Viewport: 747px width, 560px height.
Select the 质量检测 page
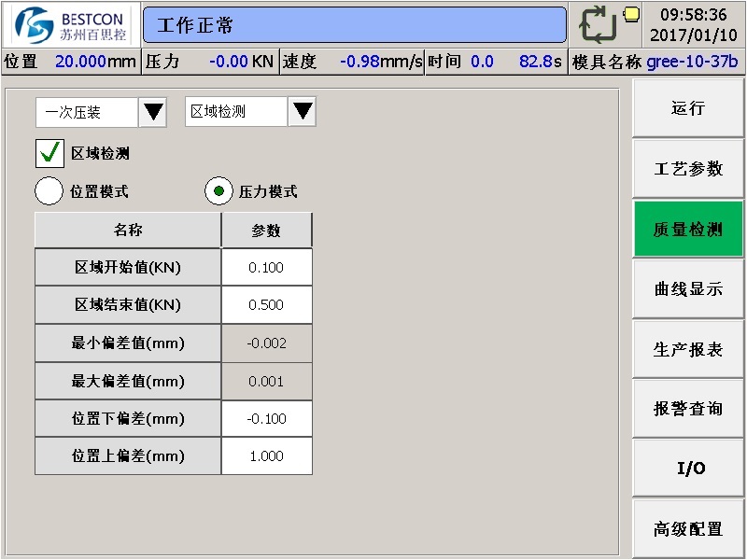click(688, 229)
